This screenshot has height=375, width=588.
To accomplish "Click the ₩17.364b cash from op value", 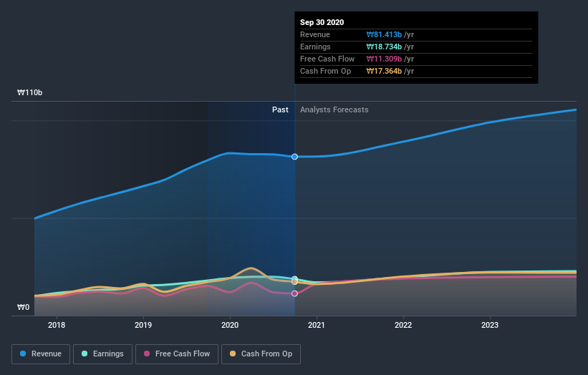I will pos(384,71).
